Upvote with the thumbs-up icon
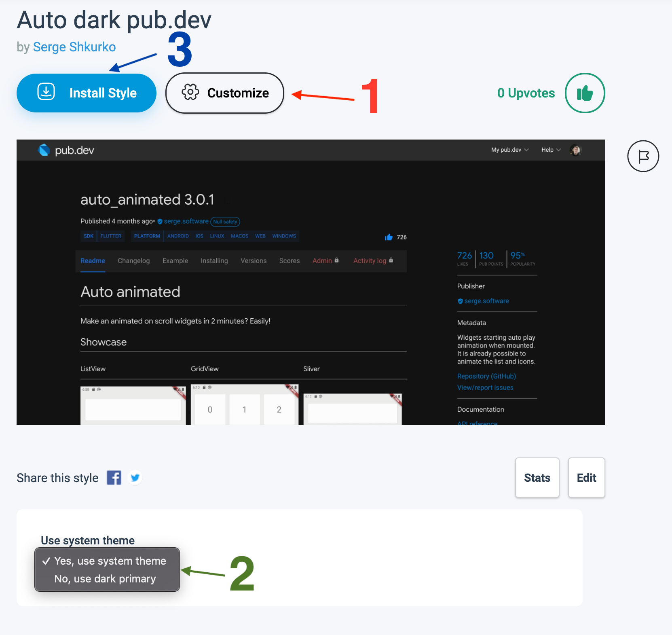Image resolution: width=672 pixels, height=635 pixels. click(x=585, y=93)
